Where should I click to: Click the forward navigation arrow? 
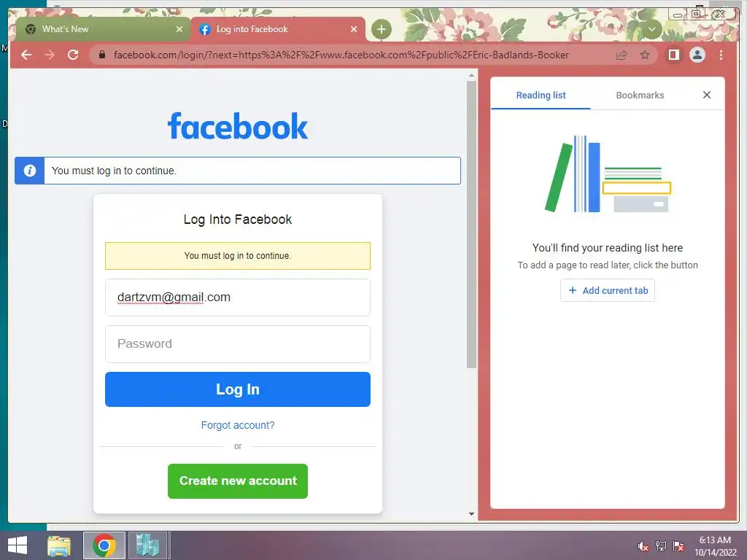click(50, 55)
